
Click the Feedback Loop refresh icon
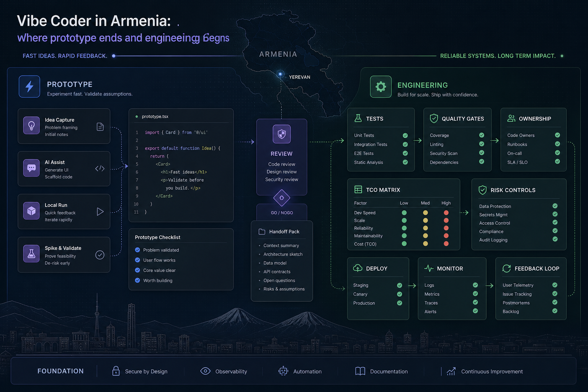click(x=506, y=268)
